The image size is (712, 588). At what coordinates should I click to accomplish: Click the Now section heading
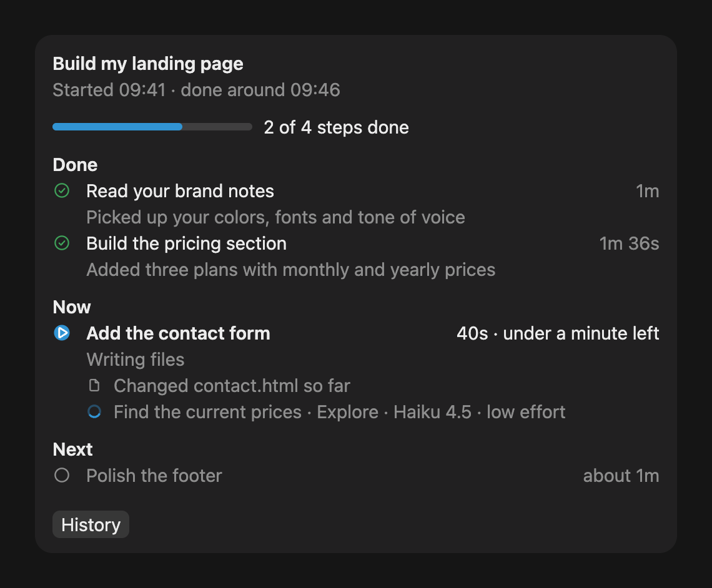[x=72, y=307]
